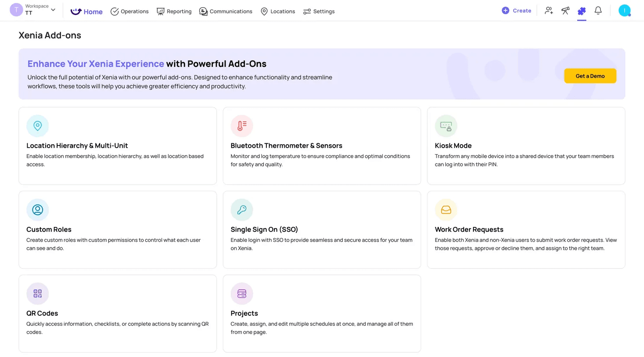Go to the Home tab
644x357 pixels.
point(87,11)
